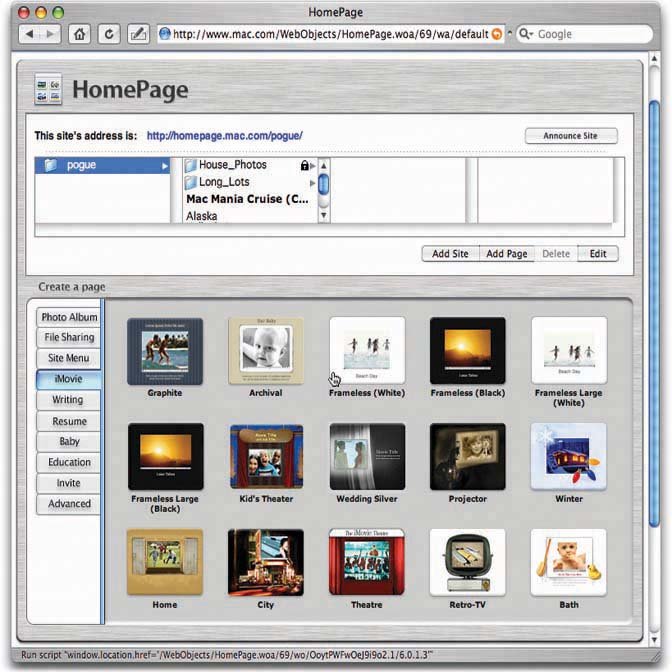The width and height of the screenshot is (672, 672).
Task: Open the browser Home icon
Action: 80,34
